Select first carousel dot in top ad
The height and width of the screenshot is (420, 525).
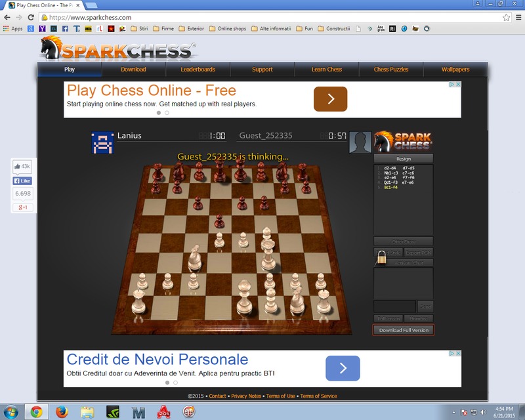[159, 113]
